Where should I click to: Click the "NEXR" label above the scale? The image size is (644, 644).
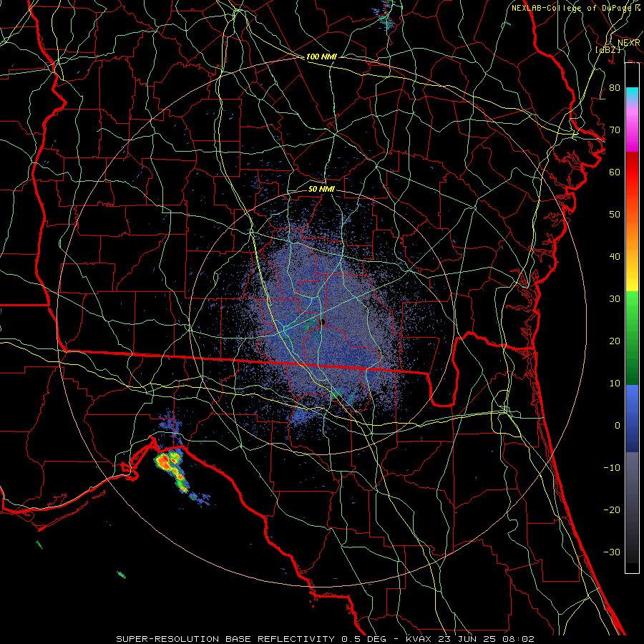(628, 43)
